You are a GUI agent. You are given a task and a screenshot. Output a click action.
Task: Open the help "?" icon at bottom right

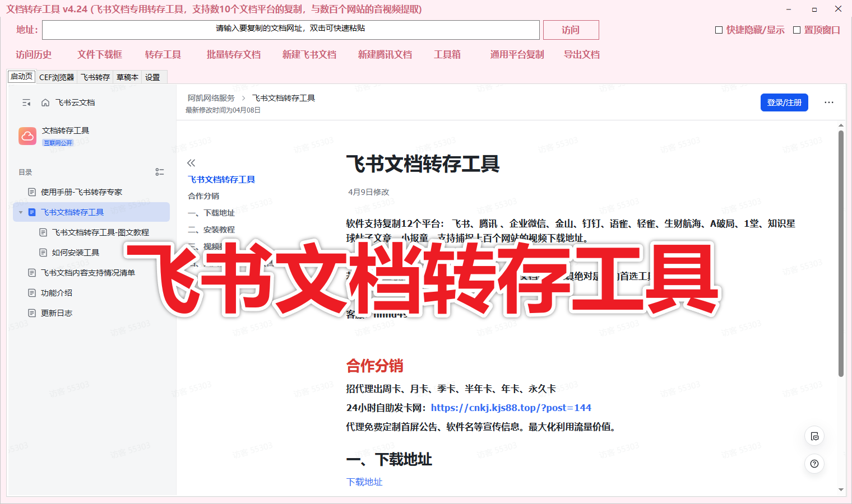tap(814, 464)
